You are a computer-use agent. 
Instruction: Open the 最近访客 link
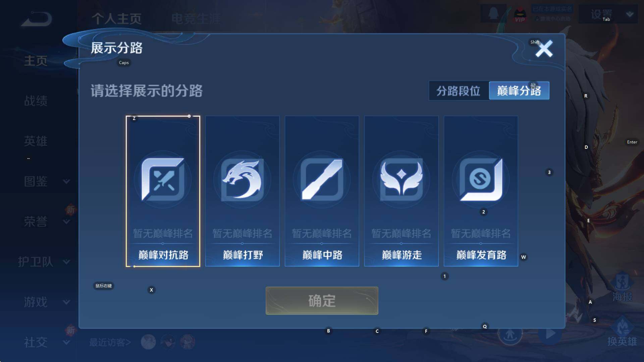pyautogui.click(x=110, y=342)
